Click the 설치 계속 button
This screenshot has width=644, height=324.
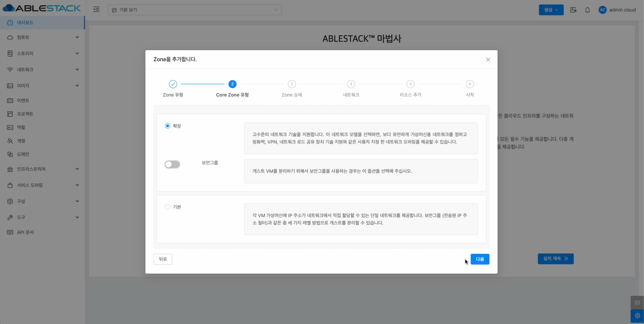coord(556,259)
